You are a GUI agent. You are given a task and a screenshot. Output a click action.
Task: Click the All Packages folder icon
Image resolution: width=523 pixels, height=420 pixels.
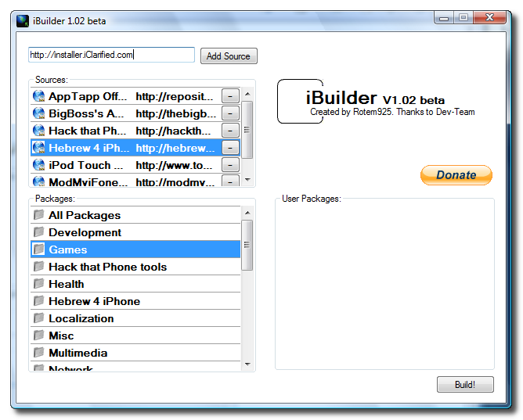[38, 215]
